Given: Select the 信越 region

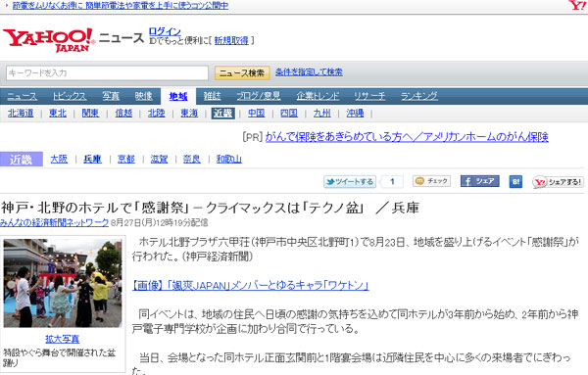Looking at the screenshot, I should (123, 114).
